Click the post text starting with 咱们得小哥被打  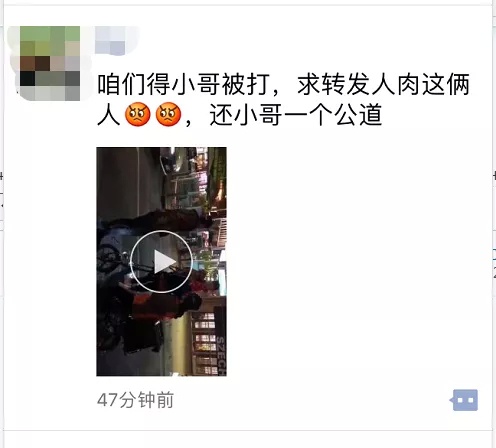click(x=283, y=100)
